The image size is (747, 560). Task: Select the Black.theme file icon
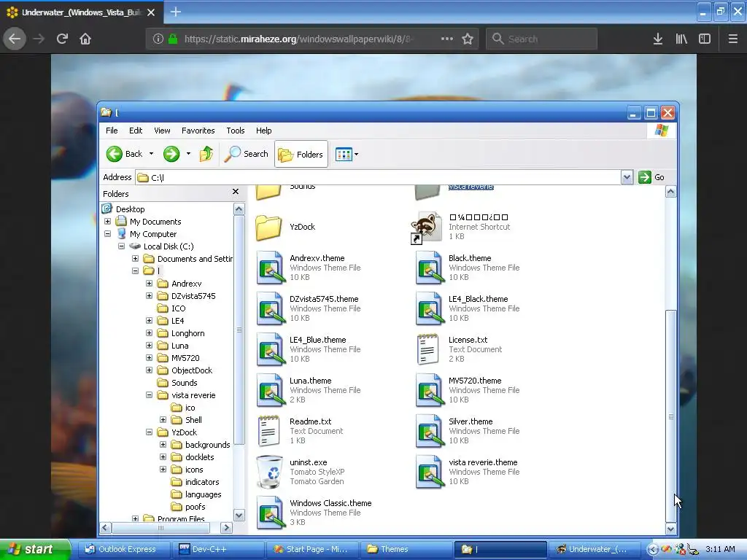click(x=430, y=268)
